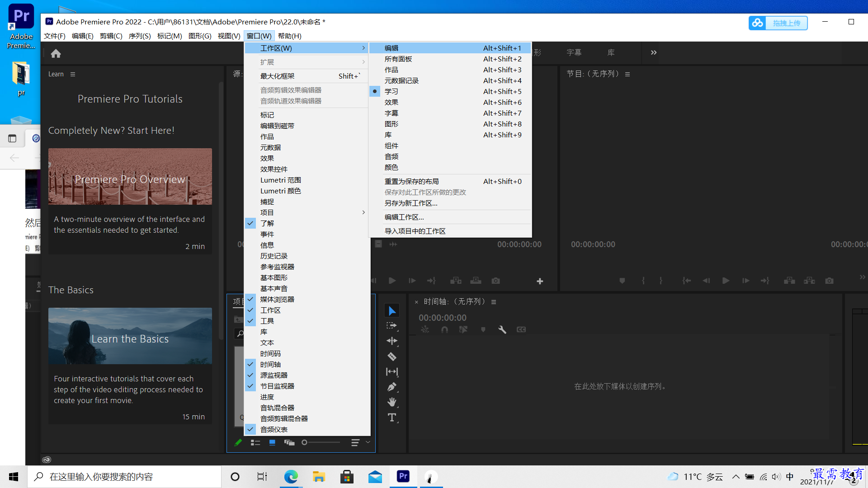This screenshot has height=488, width=868.
Task: Open program monitor panel menu
Action: tap(627, 74)
